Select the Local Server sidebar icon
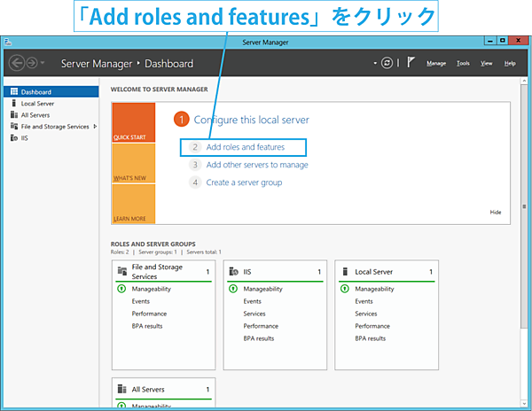Screen dimensions: 532x411 (13, 104)
